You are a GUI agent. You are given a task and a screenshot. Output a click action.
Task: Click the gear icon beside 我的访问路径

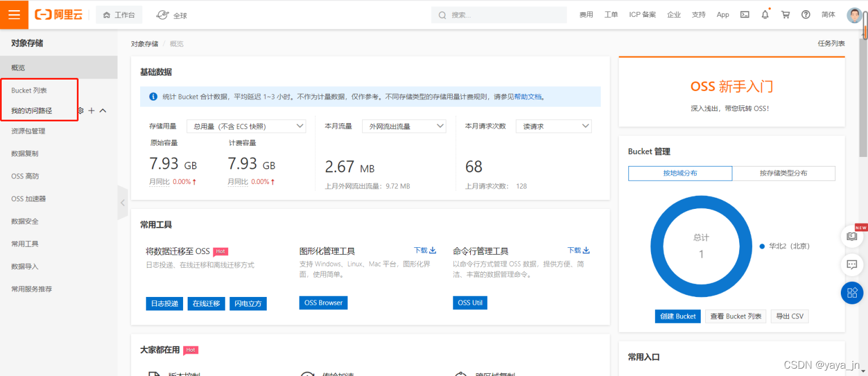[81, 111]
